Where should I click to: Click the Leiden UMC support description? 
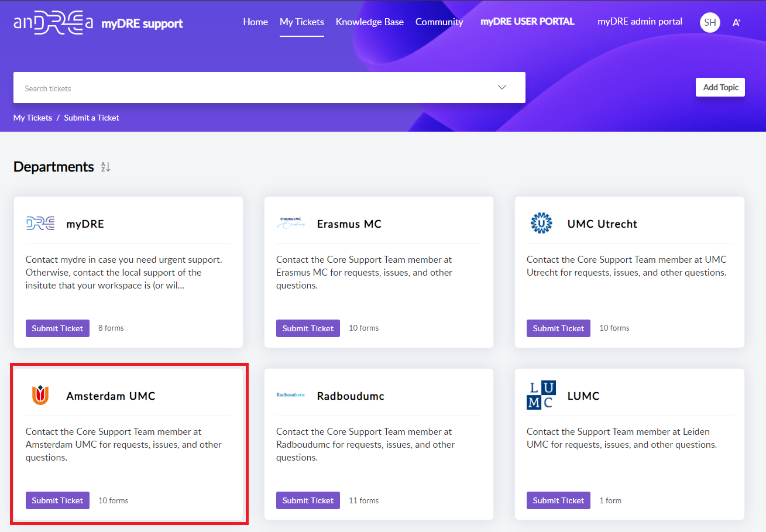621,438
